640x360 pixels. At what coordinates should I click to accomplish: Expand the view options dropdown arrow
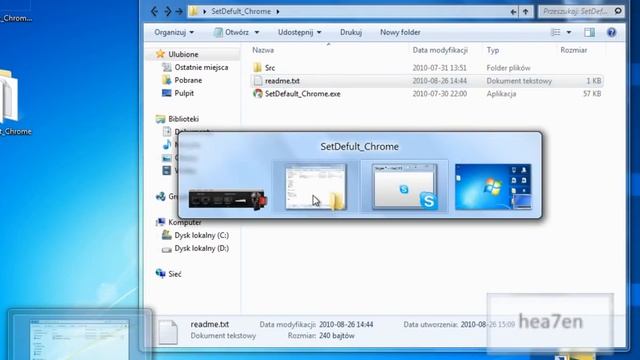569,32
